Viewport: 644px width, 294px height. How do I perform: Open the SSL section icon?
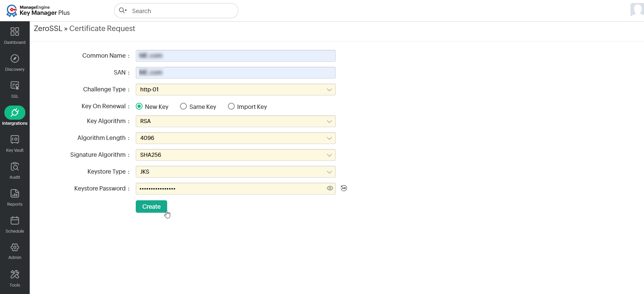(15, 86)
